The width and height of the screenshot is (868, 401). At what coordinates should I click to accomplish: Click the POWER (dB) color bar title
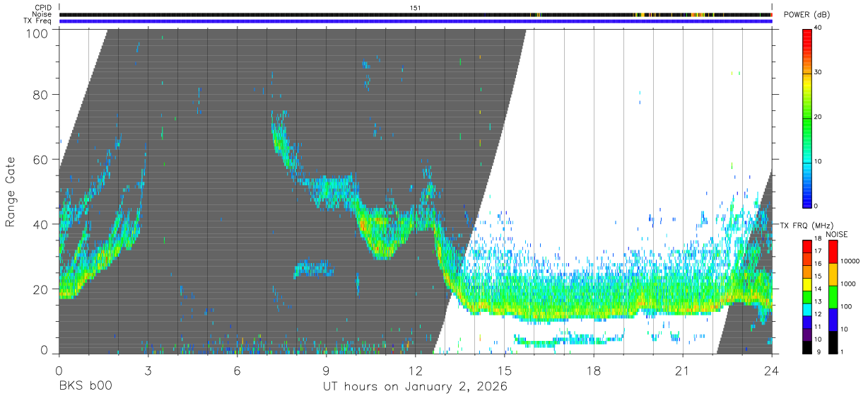(x=807, y=15)
